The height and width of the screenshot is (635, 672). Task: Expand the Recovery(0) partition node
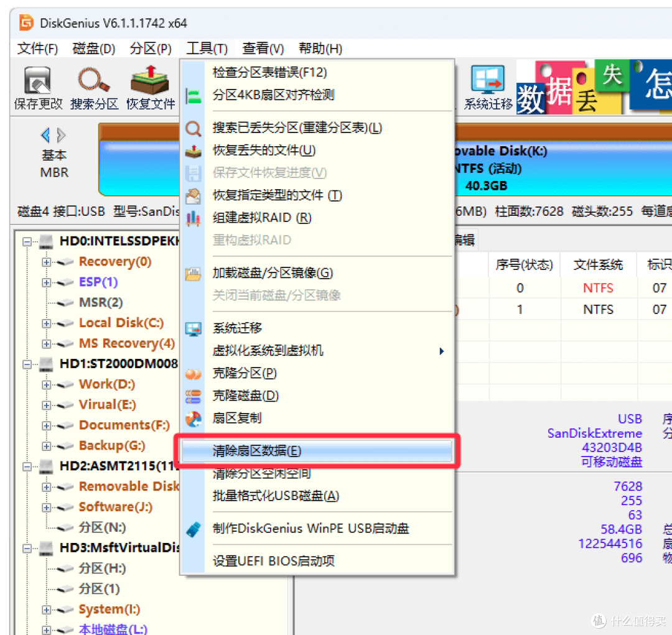46,262
